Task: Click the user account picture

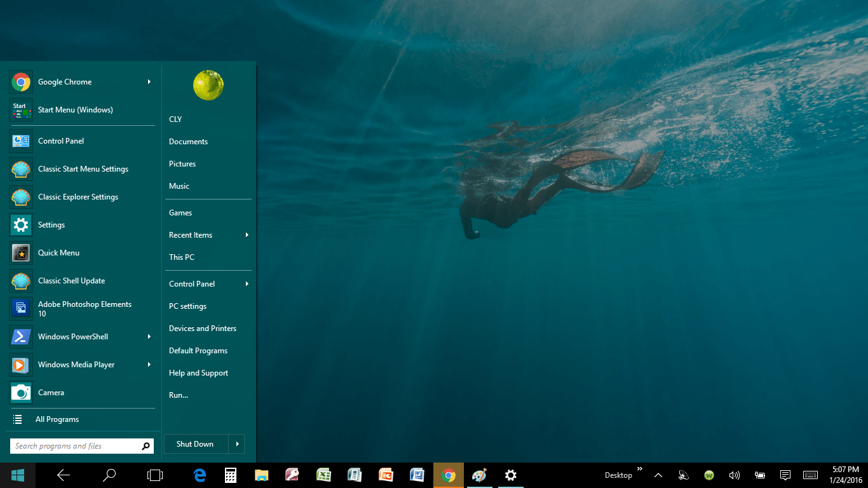Action: coord(208,85)
